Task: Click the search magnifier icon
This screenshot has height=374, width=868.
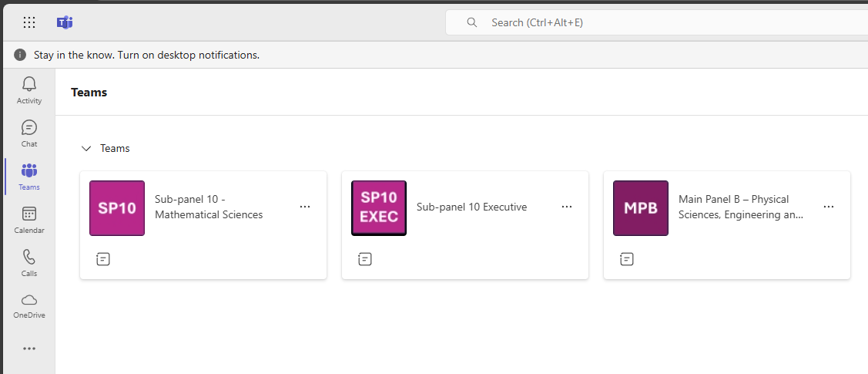Action: pos(471,22)
